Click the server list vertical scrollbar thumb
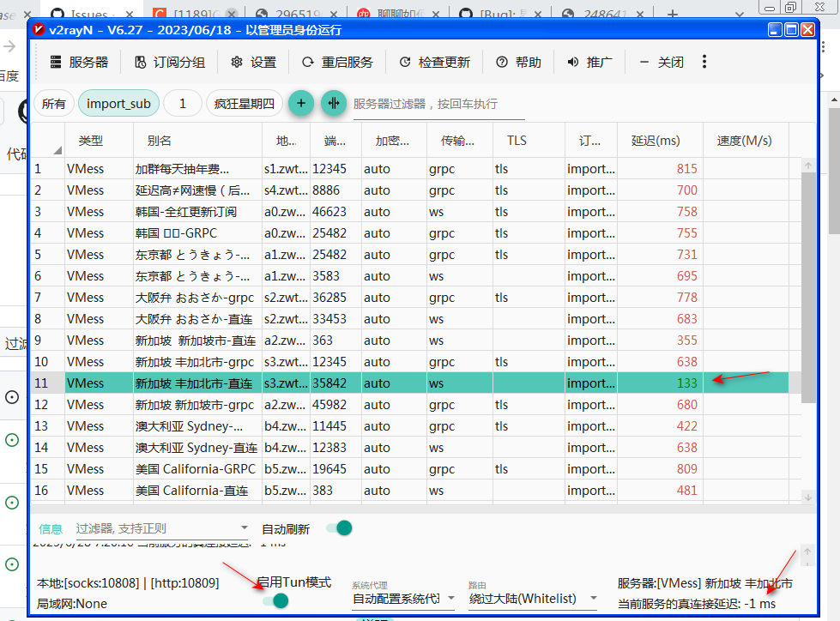Viewport: 840px width, 621px height. pyautogui.click(x=808, y=287)
